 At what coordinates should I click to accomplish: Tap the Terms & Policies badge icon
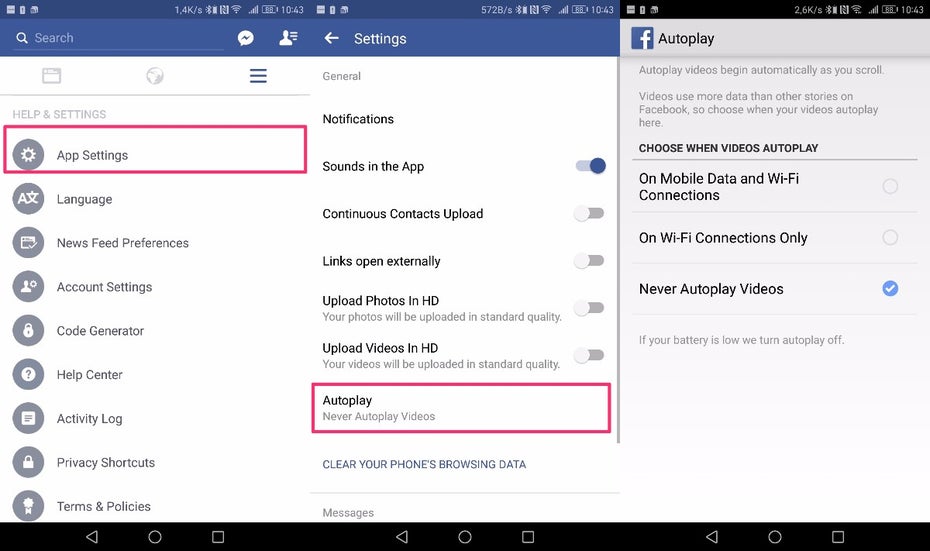point(28,506)
